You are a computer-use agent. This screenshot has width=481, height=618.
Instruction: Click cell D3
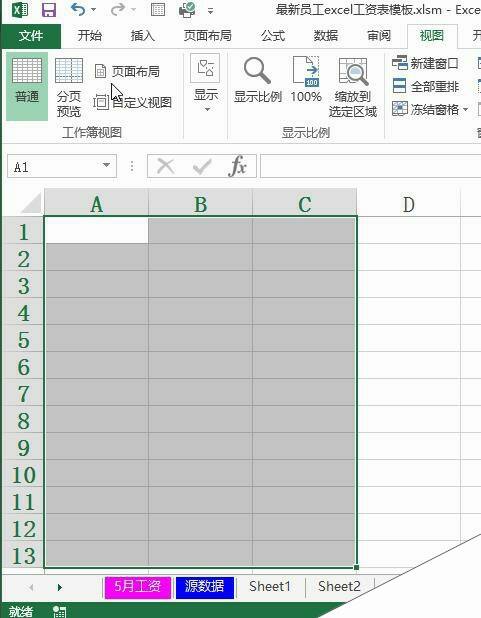point(408,284)
